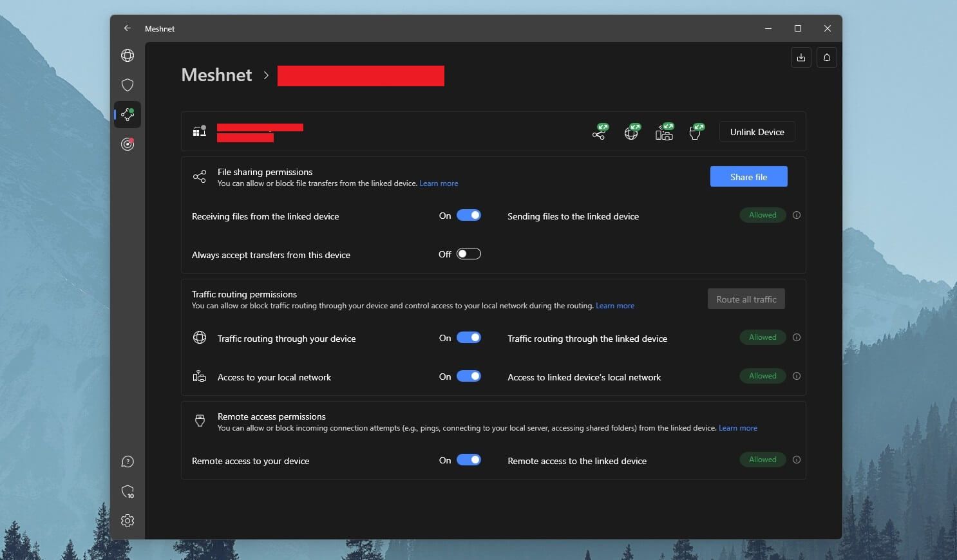Click the breadcrumb chevron after Meshnet
957x560 pixels.
click(266, 75)
